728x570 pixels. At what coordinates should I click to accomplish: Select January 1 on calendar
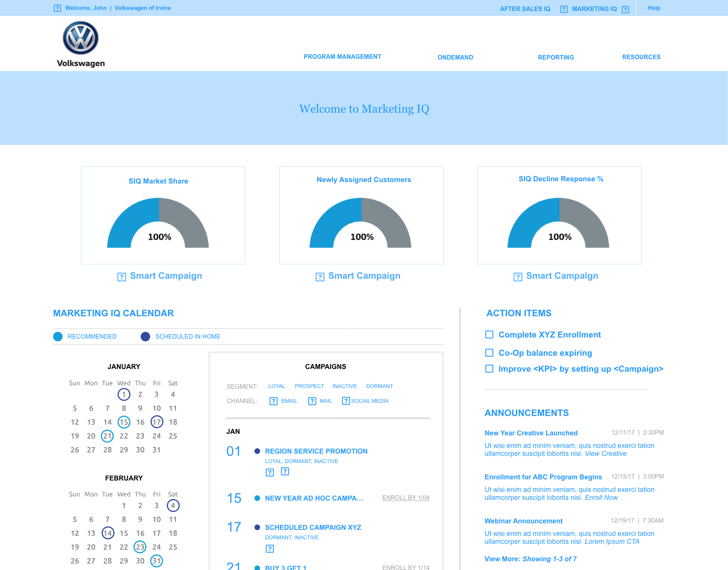point(124,394)
